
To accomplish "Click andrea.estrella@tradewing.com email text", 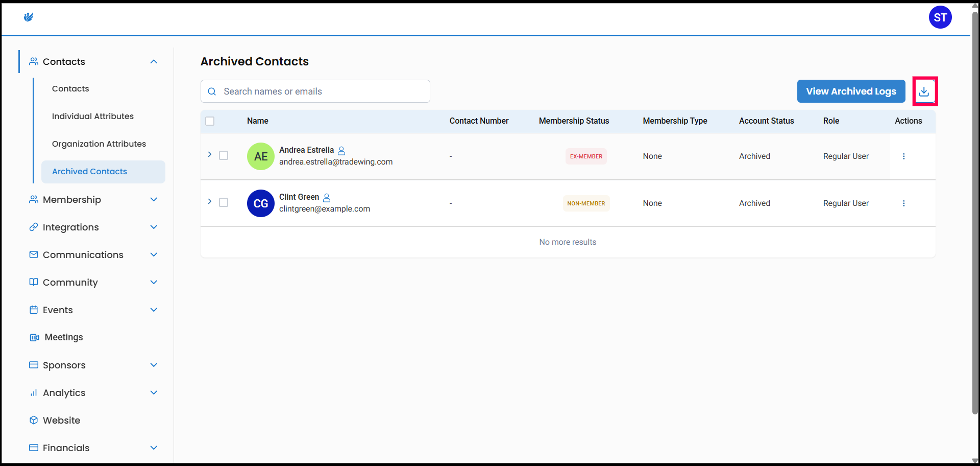I will tap(336, 162).
